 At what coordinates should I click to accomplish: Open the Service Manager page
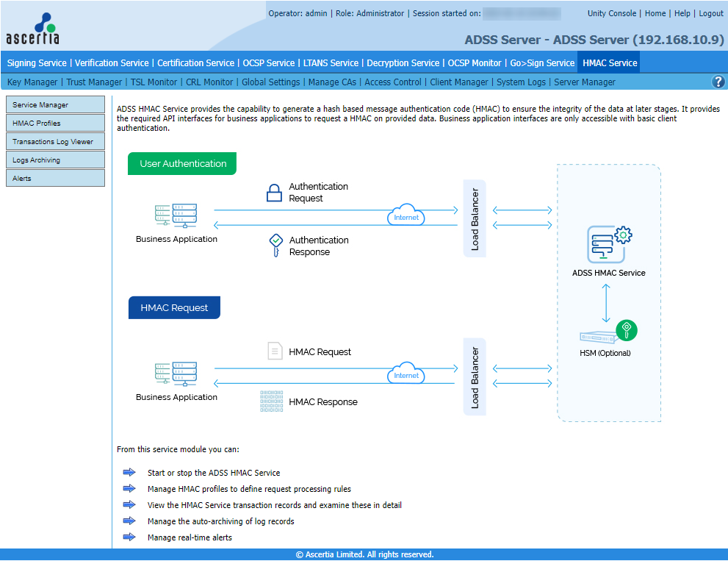pos(55,105)
